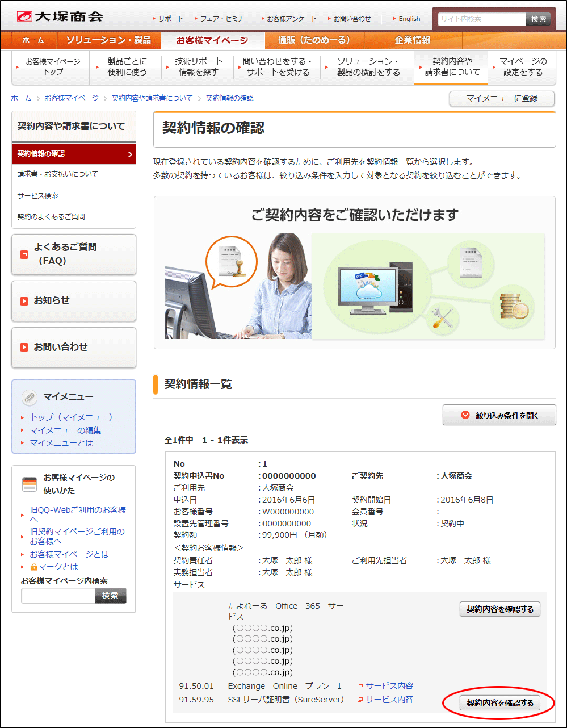Open 製品ごとに便利に使う submenu item
This screenshot has height=728, width=567.
[x=125, y=67]
